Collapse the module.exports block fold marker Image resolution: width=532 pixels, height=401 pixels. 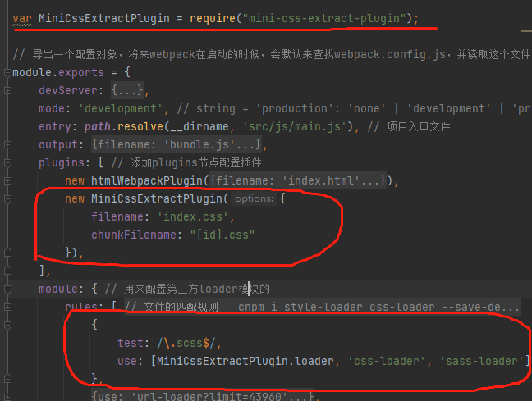(x=7, y=72)
